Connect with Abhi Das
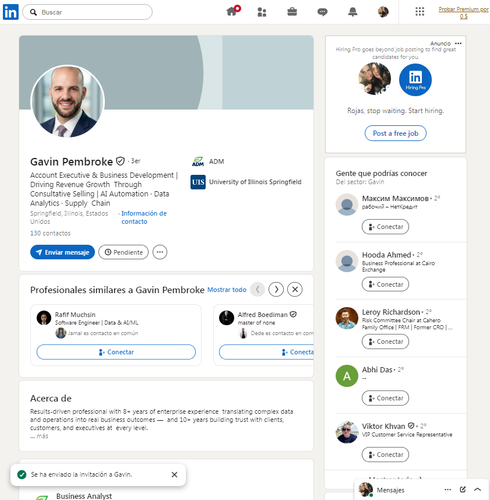The image size is (490, 500). point(385,398)
